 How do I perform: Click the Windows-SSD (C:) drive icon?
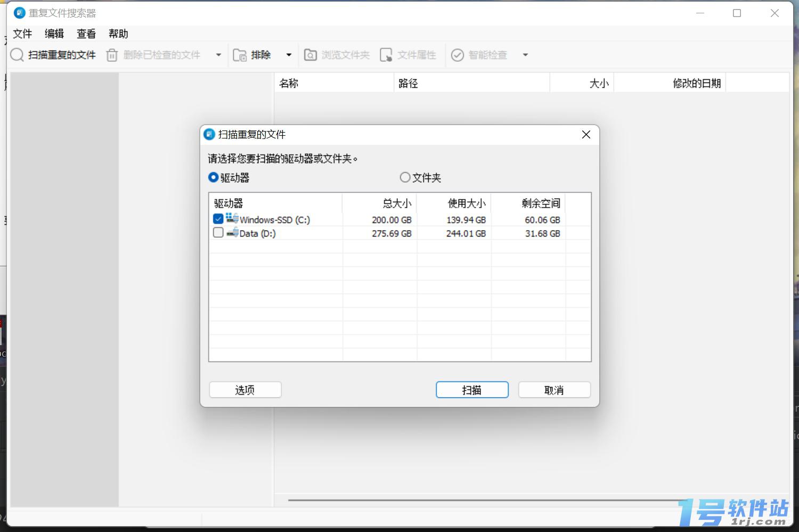232,218
